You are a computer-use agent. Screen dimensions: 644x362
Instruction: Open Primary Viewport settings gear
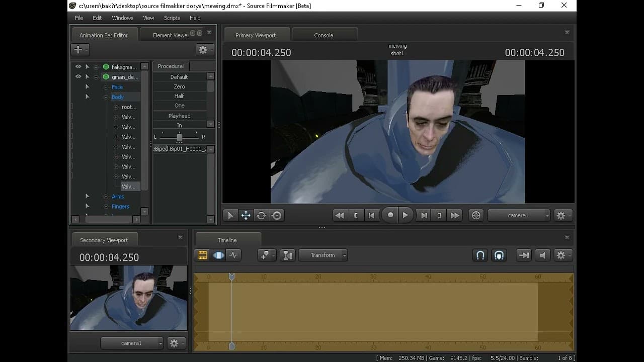pyautogui.click(x=563, y=215)
